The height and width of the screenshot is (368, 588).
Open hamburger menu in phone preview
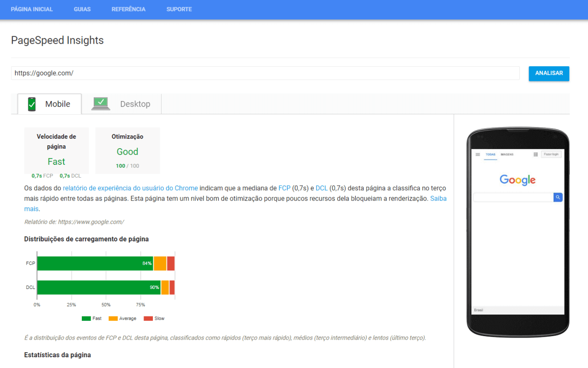478,154
